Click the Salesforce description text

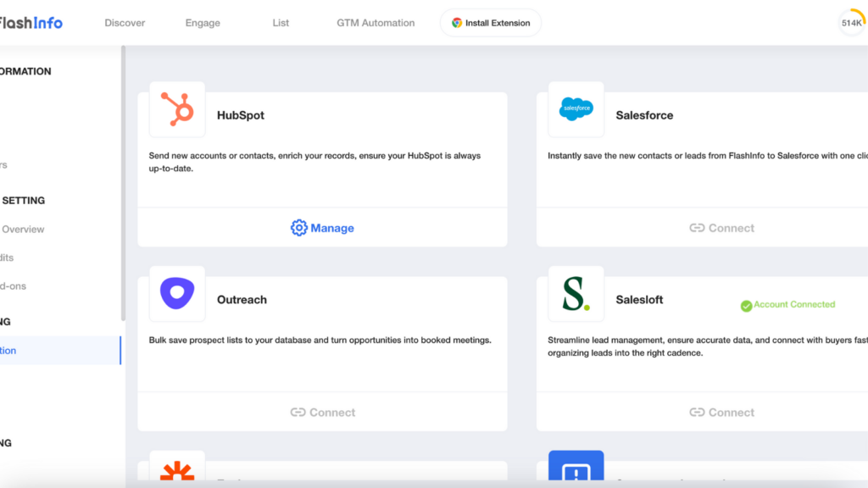[708, 156]
